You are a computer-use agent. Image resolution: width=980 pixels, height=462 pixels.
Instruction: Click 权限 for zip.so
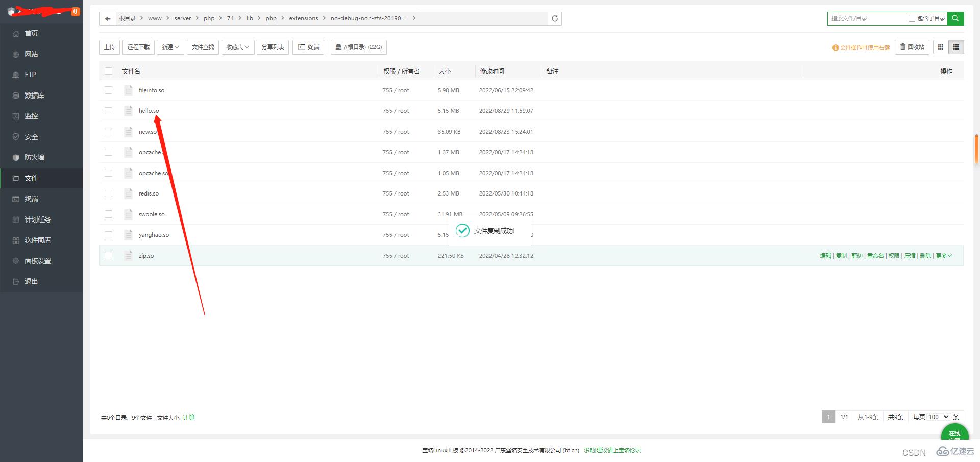tap(894, 256)
